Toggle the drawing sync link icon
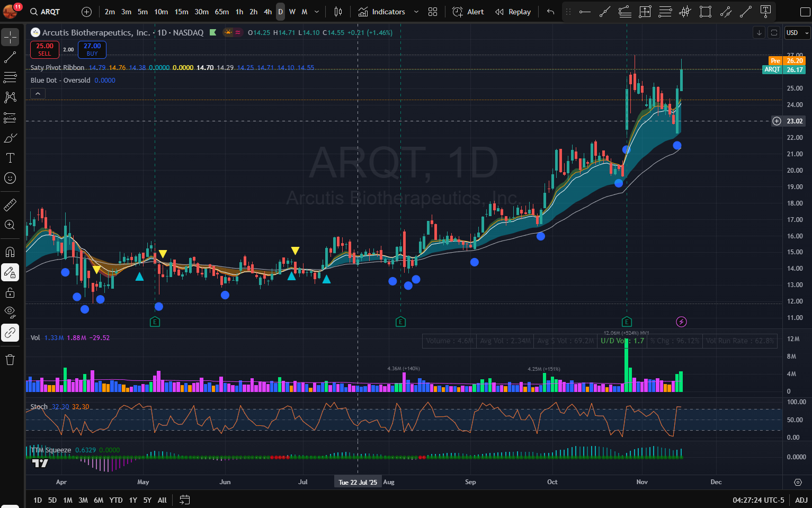 pyautogui.click(x=10, y=333)
